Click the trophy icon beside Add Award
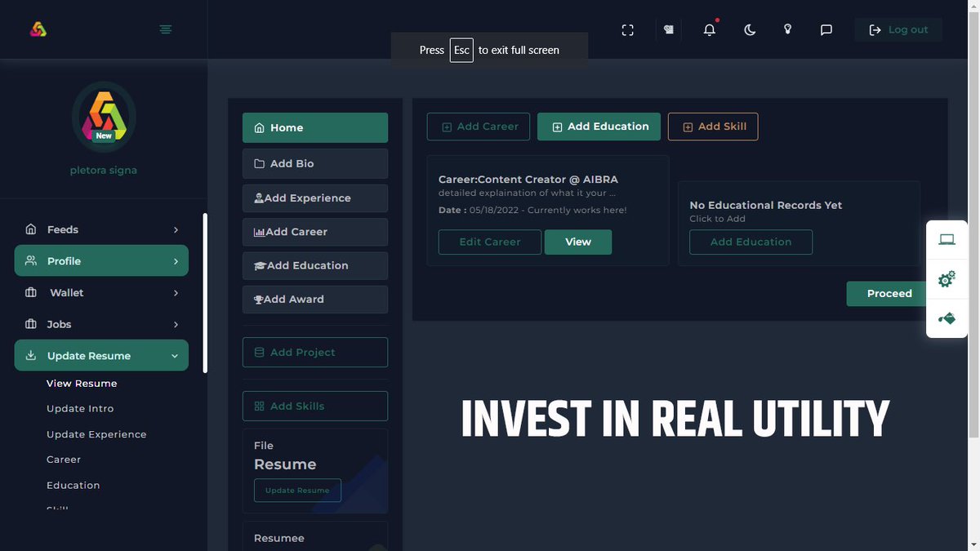Screen dimensions: 980x551 click(x=259, y=300)
